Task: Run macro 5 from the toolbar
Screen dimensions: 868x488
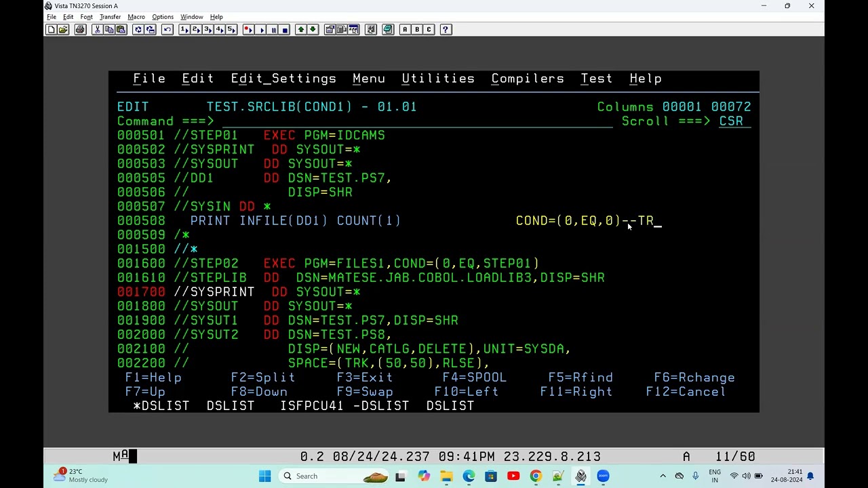Action: pyautogui.click(x=231, y=29)
